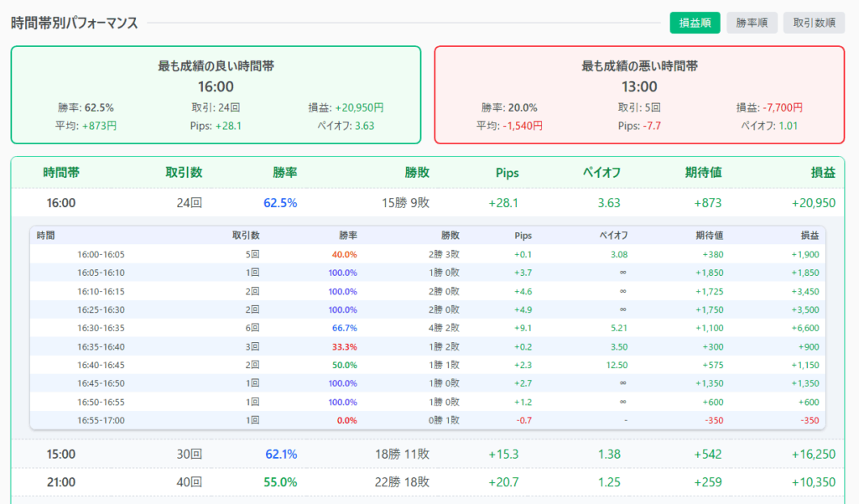
Task: Click the main table ペイオフ column header
Action: 601,173
